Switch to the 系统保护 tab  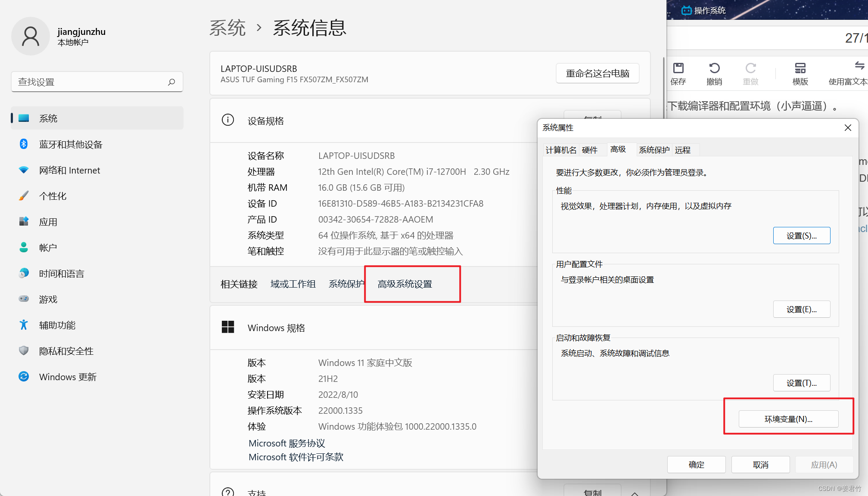click(x=654, y=150)
